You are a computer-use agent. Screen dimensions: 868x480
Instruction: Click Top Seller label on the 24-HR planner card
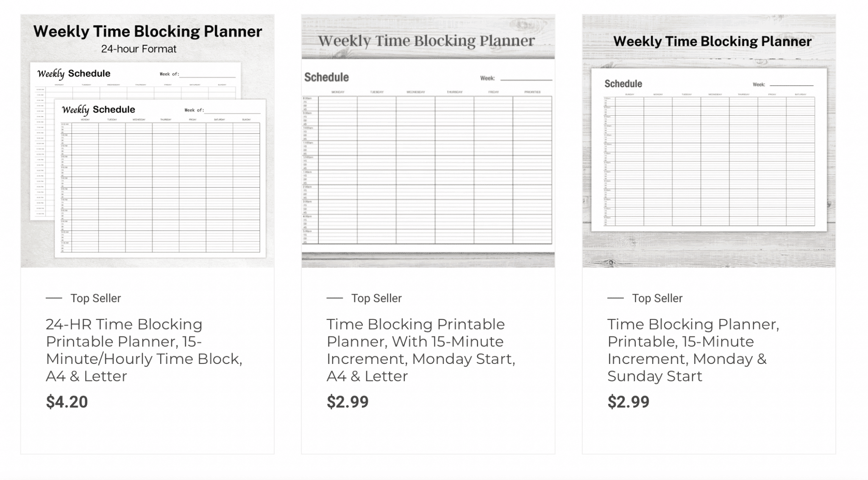tap(96, 298)
